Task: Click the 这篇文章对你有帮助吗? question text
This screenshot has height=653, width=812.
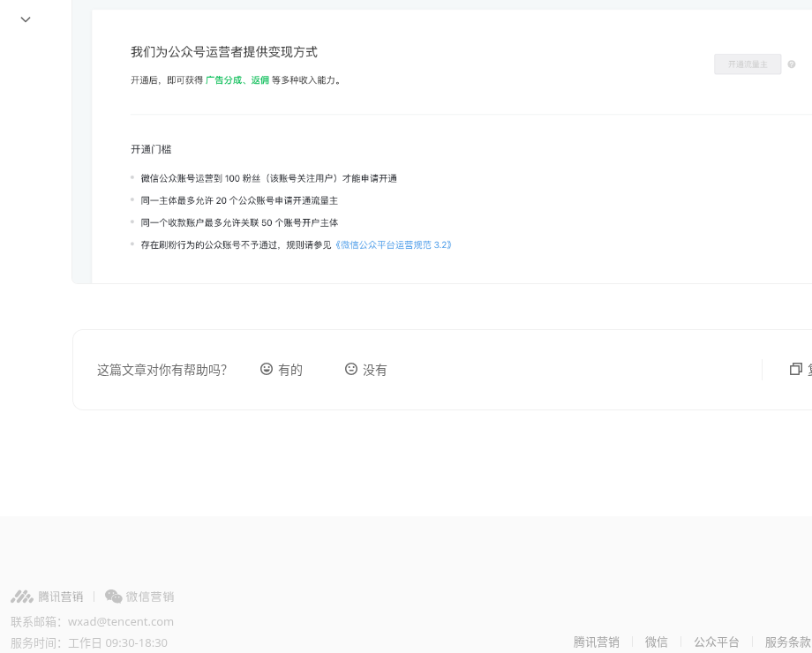Action: tap(162, 370)
